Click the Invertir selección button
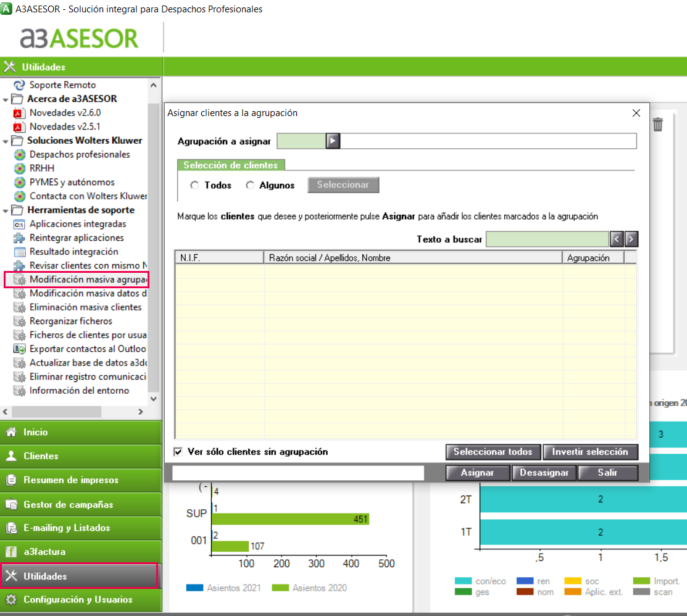This screenshot has width=687, height=616. click(x=590, y=452)
